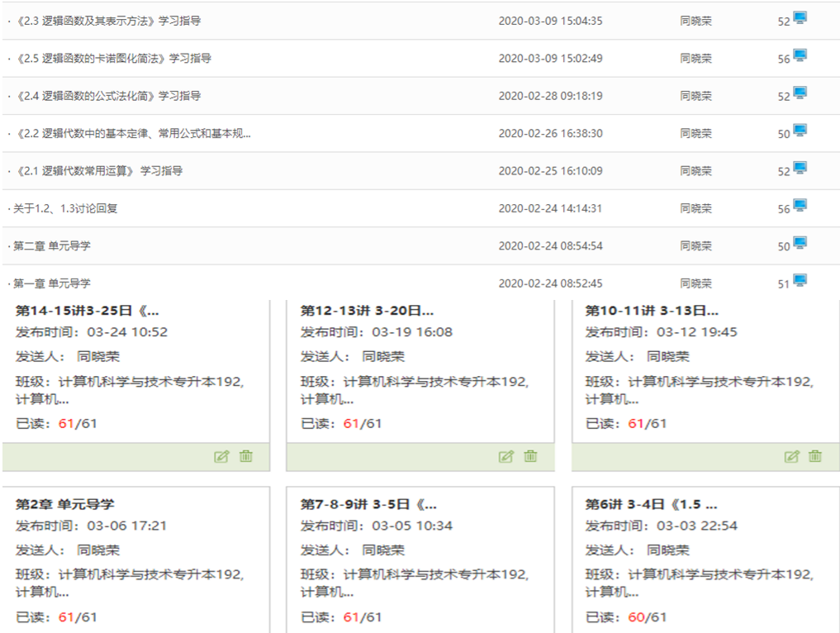Image resolution: width=840 pixels, height=633 pixels.
Task: Open the 《2.2 逻辑代数中的基本定律 list item
Action: pos(132,134)
